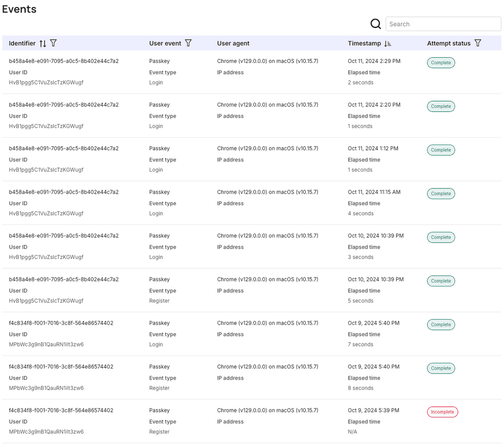Click the Identifier column header

tap(22, 43)
